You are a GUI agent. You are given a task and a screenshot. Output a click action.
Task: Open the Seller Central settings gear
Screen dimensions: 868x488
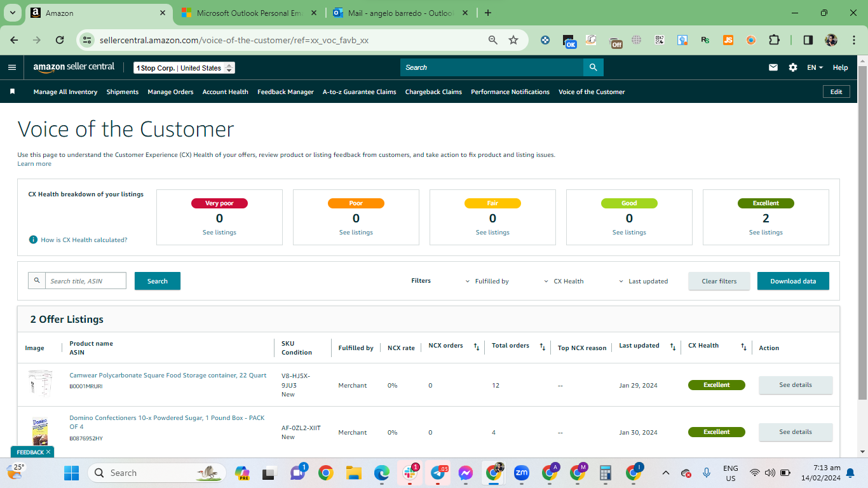click(793, 67)
